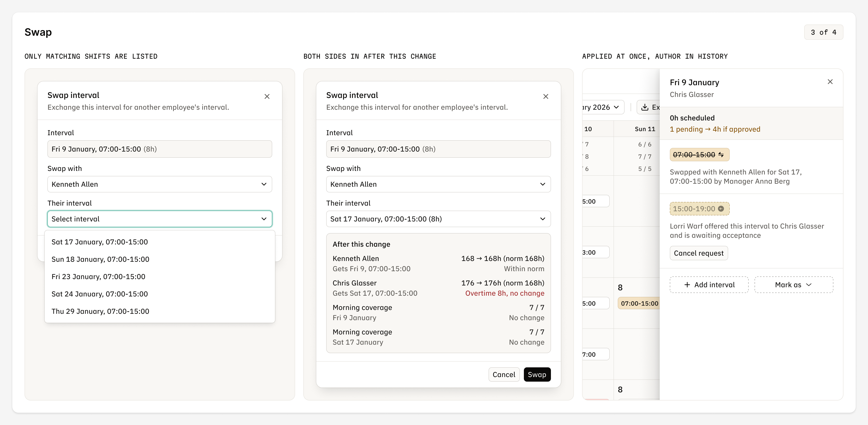This screenshot has height=425, width=868.
Task: Click the black Swap button
Action: click(x=537, y=374)
